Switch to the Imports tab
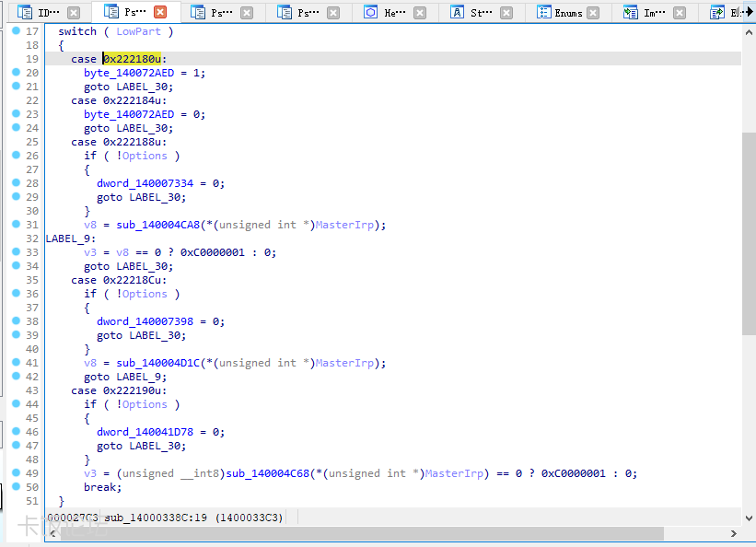 point(655,13)
